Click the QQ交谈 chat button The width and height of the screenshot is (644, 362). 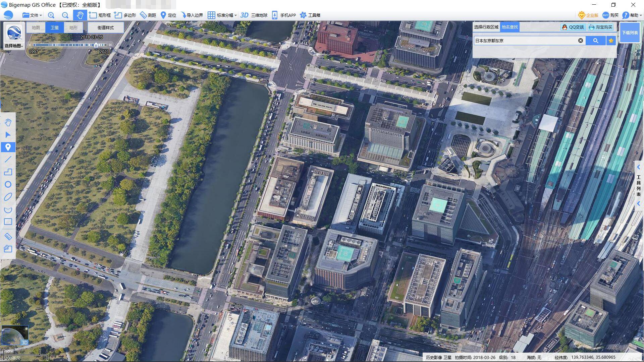[573, 27]
